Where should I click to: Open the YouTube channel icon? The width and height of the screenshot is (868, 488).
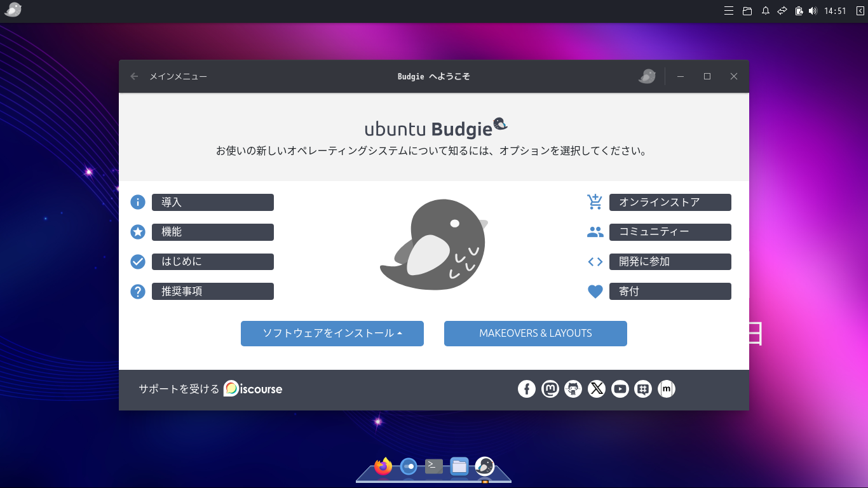coord(620,389)
